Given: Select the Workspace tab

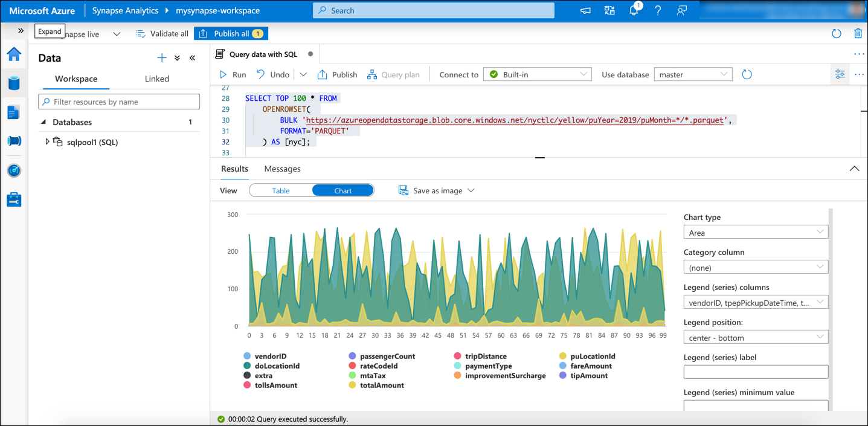Looking at the screenshot, I should pos(76,79).
